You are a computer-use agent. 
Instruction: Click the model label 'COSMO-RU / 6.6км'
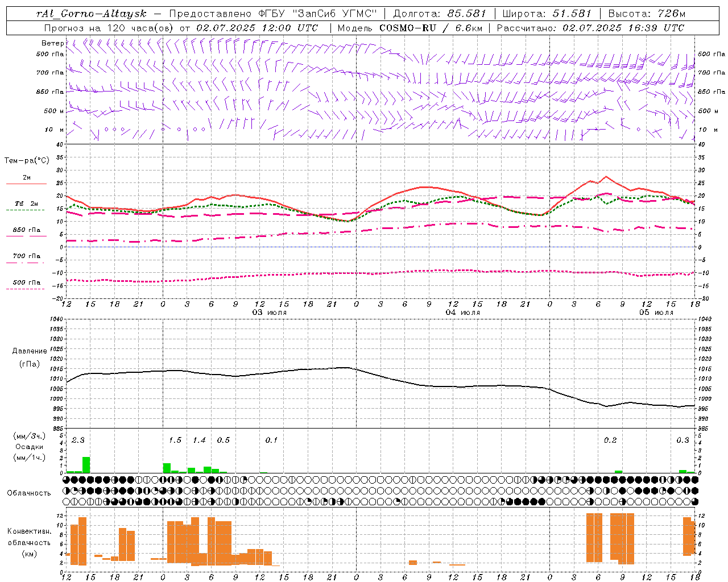(x=431, y=27)
